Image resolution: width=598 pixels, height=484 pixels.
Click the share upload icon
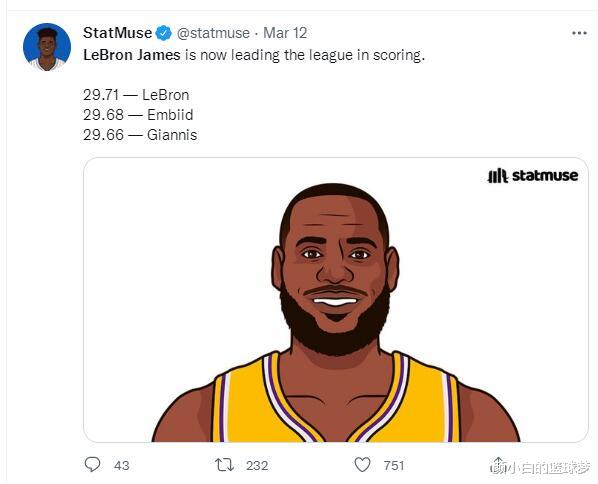(x=498, y=465)
